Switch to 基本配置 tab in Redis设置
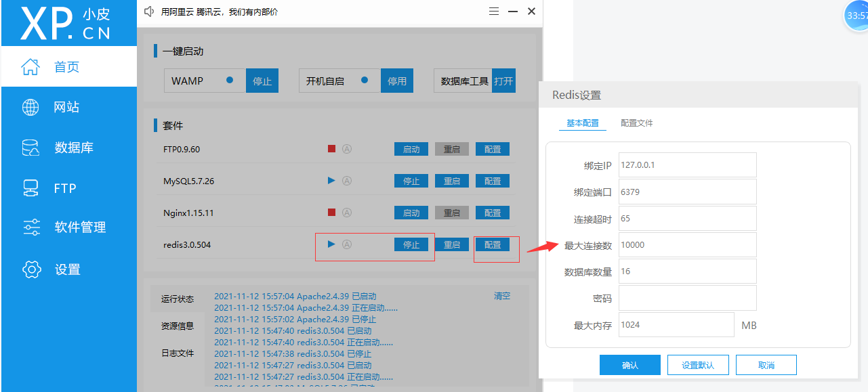Image resolution: width=868 pixels, height=392 pixels. [583, 123]
